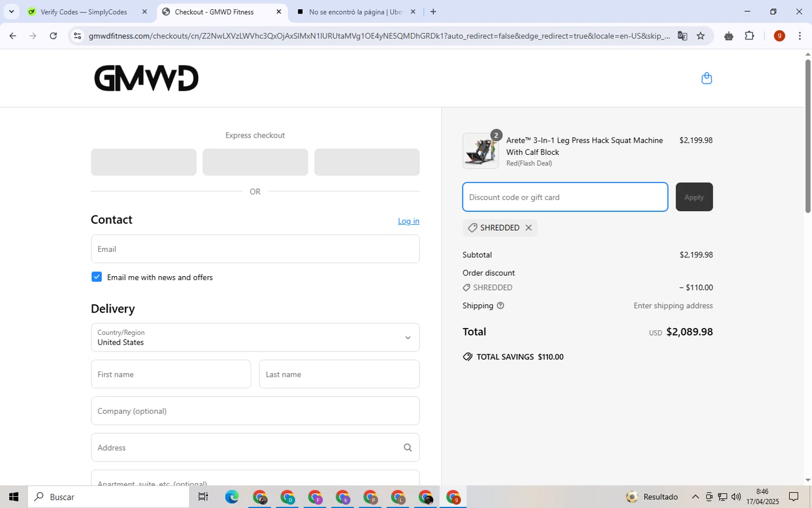
Task: Click the Apply discount button
Action: 694,197
